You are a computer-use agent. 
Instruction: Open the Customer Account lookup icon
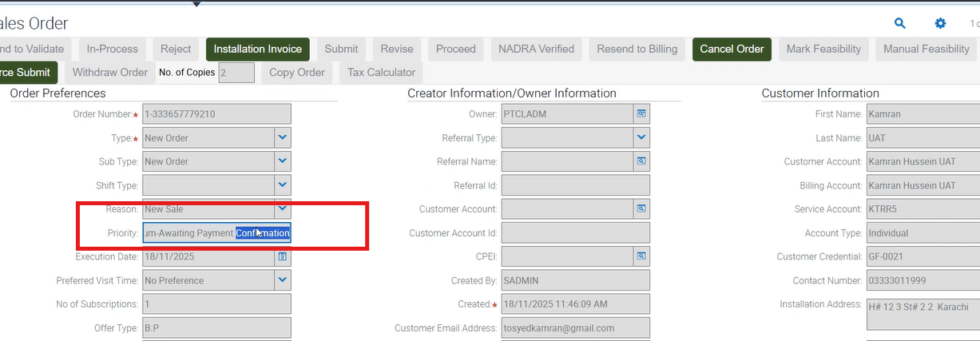[x=641, y=209]
